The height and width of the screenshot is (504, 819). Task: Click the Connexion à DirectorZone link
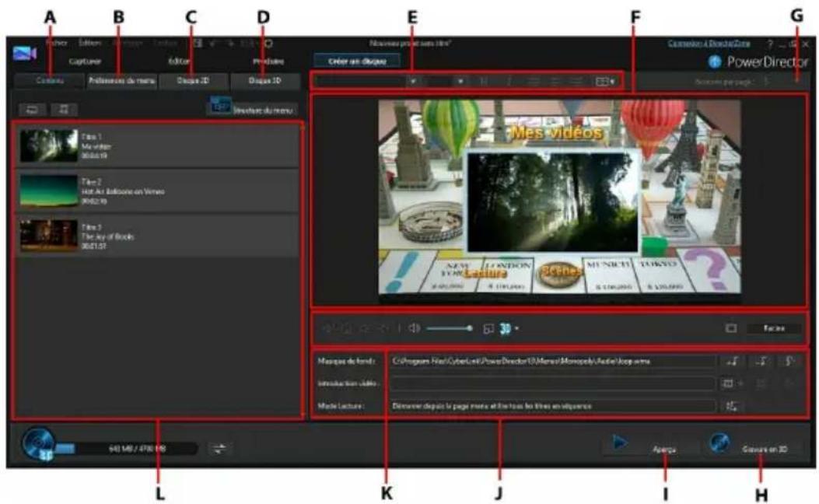[709, 44]
